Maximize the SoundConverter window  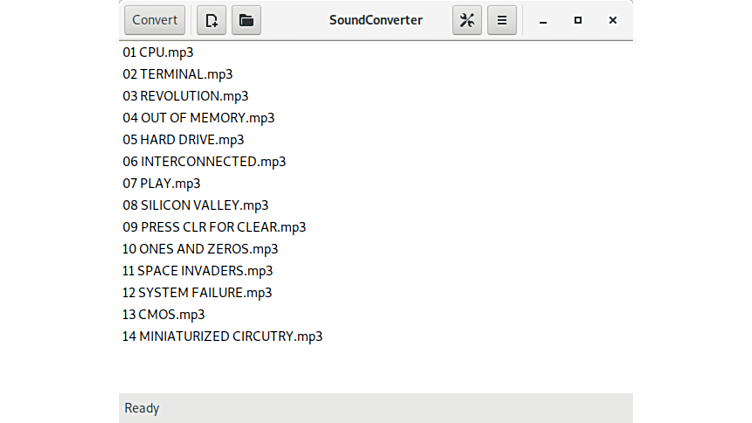click(578, 20)
